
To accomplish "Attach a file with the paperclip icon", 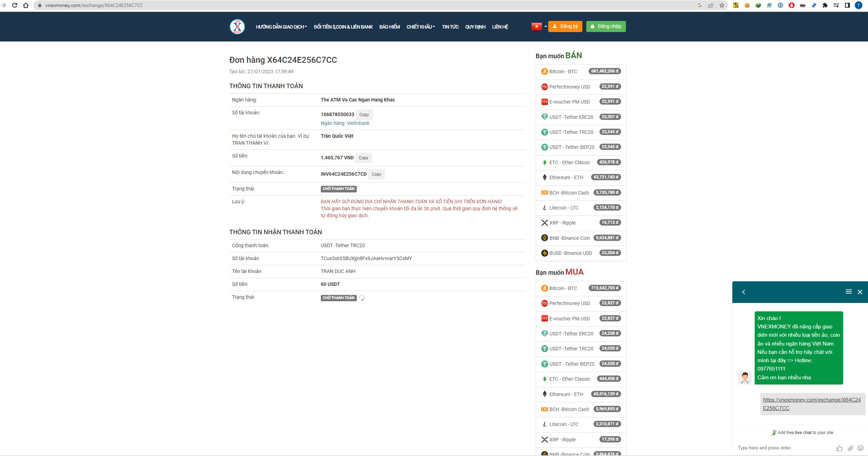I will point(850,448).
